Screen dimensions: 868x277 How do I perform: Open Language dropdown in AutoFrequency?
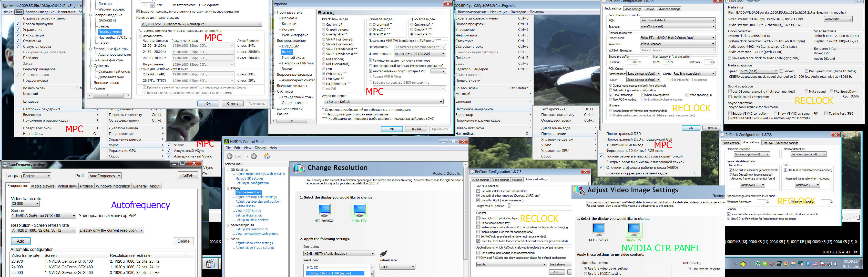point(36,176)
